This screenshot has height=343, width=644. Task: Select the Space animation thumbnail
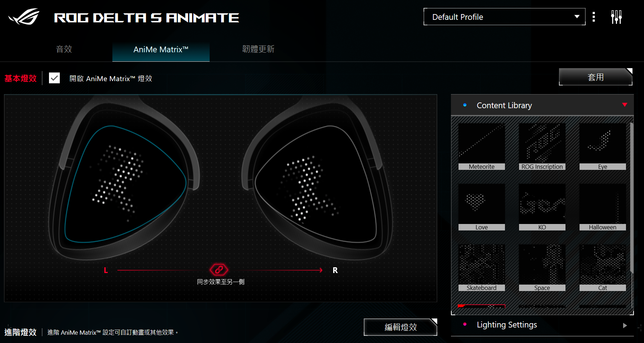pos(542,268)
